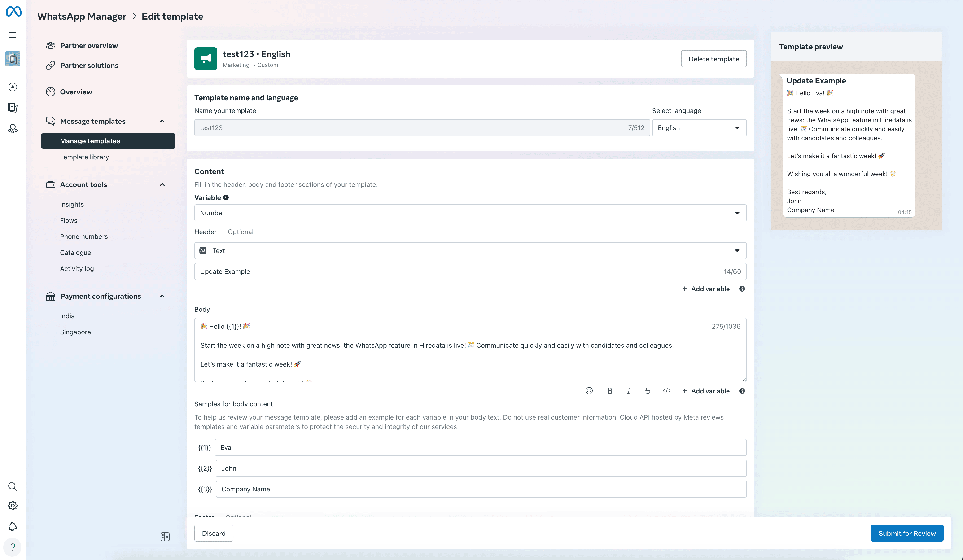Image resolution: width=963 pixels, height=560 pixels.
Task: Click Discard button
Action: 214,533
